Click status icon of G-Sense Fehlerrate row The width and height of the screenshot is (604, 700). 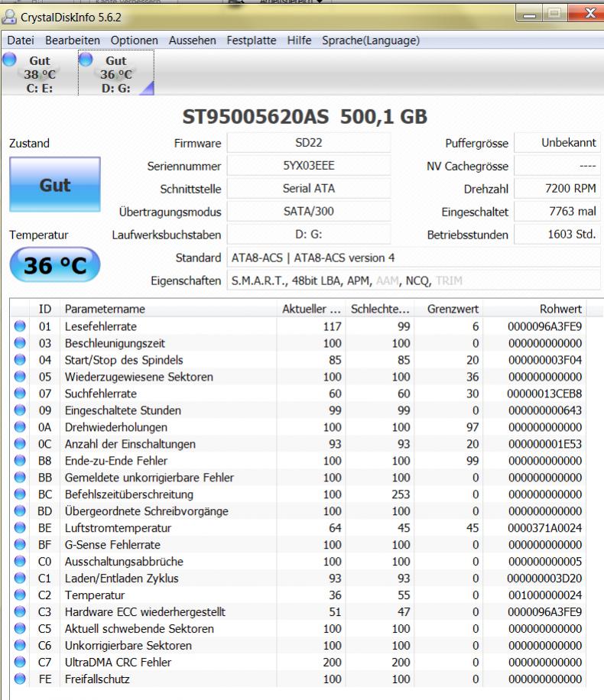click(x=20, y=544)
